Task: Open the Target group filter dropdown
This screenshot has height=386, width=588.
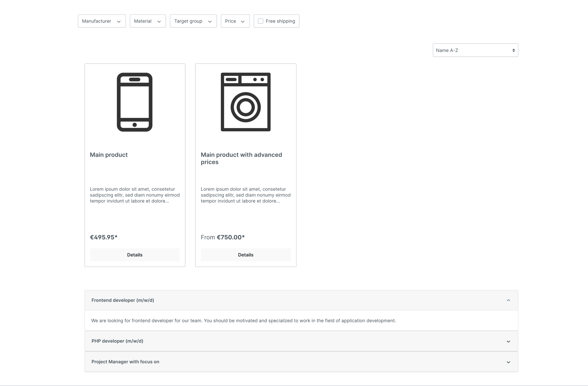Action: point(193,21)
